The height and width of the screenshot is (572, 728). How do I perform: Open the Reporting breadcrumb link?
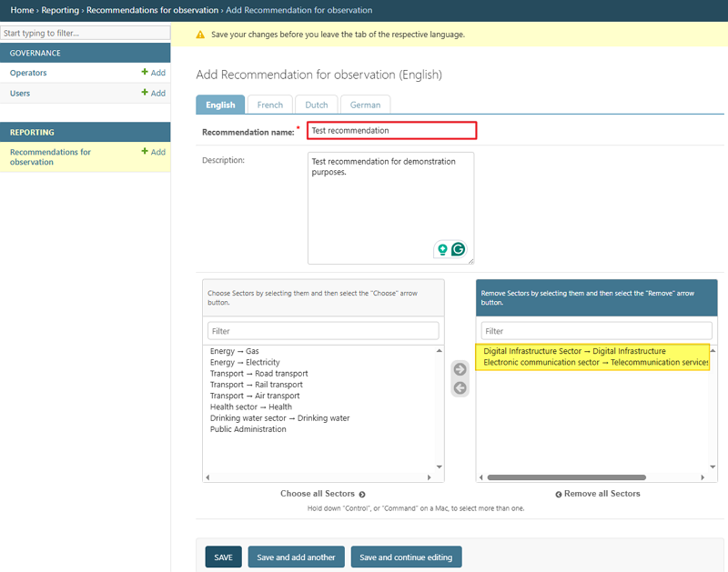(x=60, y=10)
